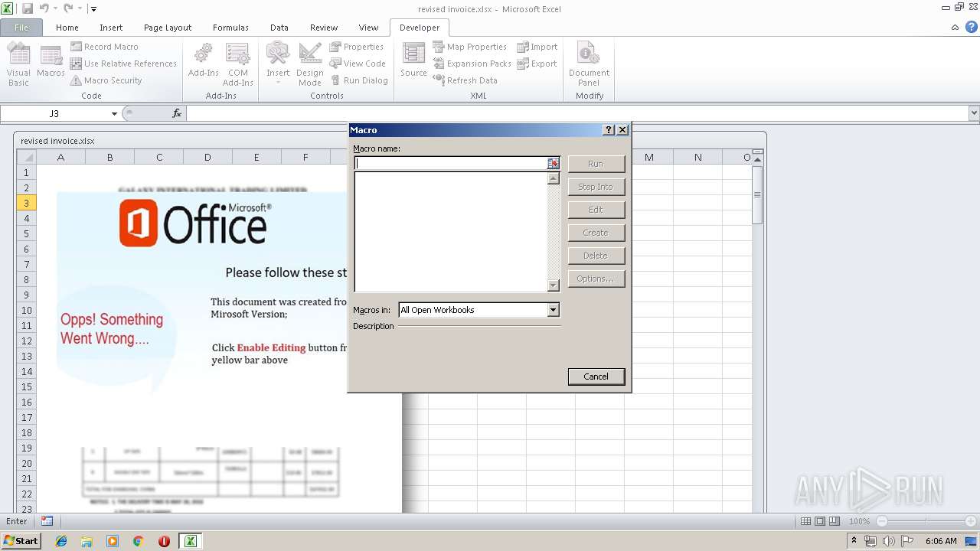Open Excel Help question icon
980x551 pixels.
point(970,28)
